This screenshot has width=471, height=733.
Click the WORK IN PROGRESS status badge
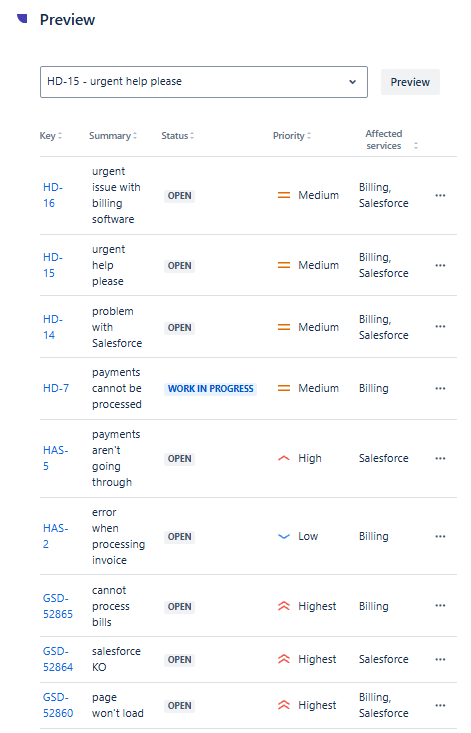(210, 389)
